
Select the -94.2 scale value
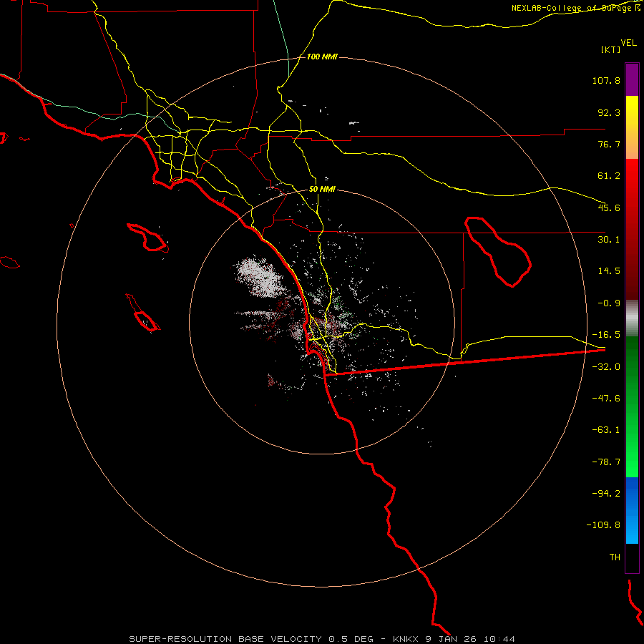606,493
